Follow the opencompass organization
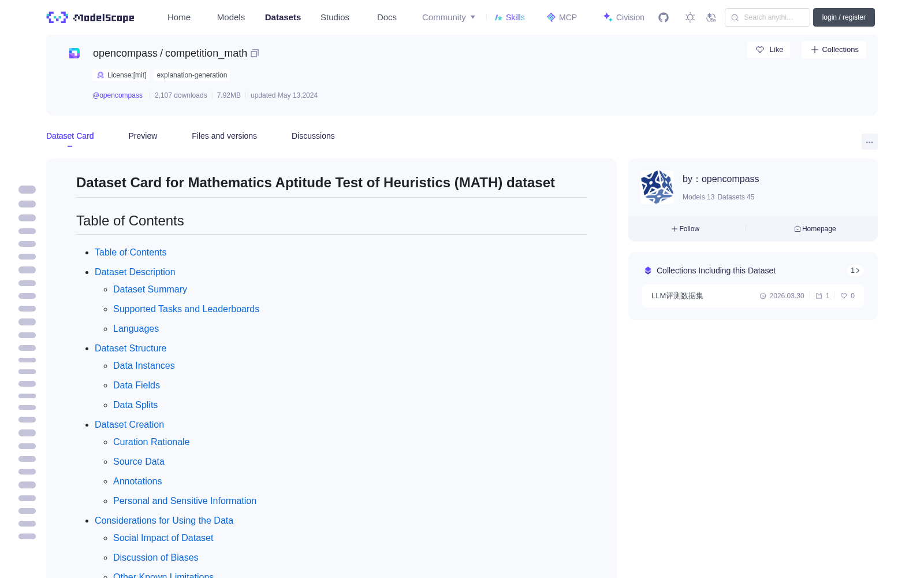The height and width of the screenshot is (578, 924). [685, 229]
